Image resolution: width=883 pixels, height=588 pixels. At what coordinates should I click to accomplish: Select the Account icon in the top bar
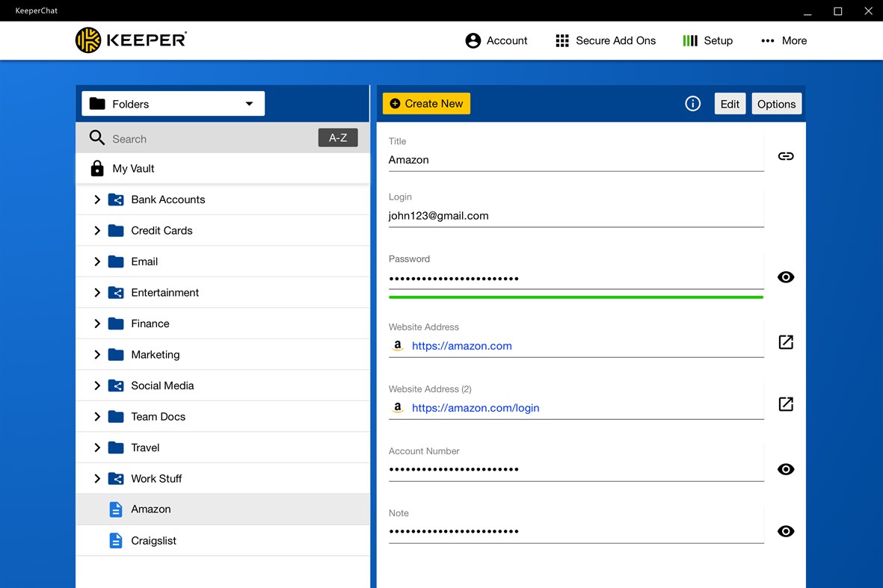pos(473,40)
